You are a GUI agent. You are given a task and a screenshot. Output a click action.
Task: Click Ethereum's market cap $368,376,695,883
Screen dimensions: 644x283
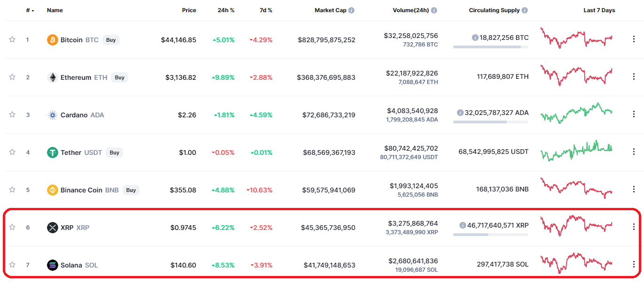point(326,77)
